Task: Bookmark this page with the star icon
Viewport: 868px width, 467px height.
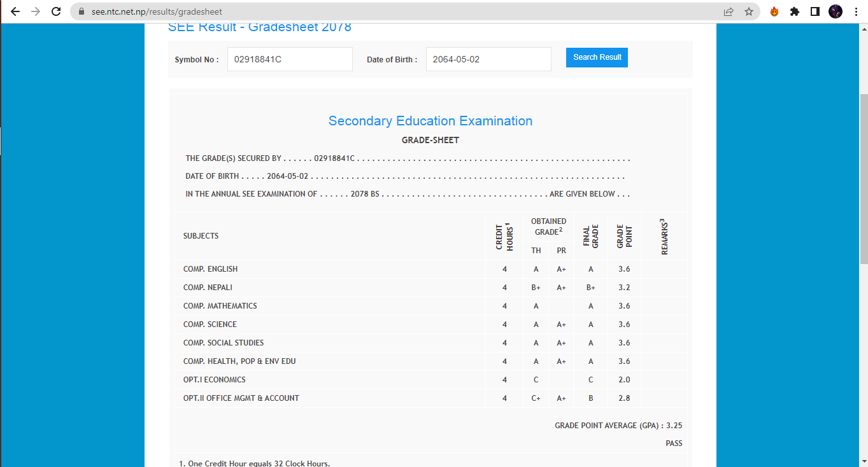Action: [x=749, y=11]
